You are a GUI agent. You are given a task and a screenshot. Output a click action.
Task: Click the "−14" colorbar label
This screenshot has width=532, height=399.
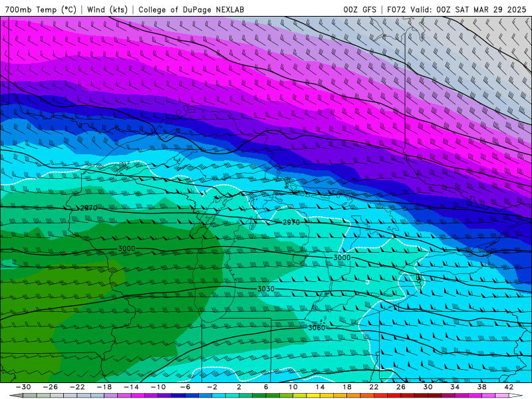(x=131, y=387)
